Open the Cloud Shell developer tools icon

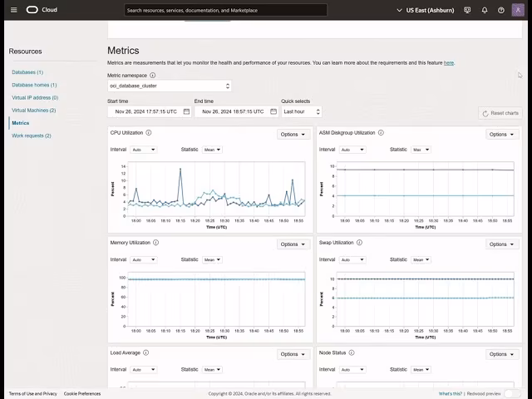468,10
